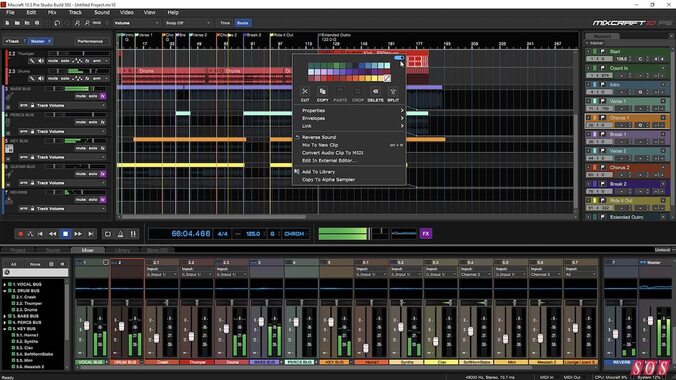Collapse 5. KEY BUS in mixer tree

5,329
